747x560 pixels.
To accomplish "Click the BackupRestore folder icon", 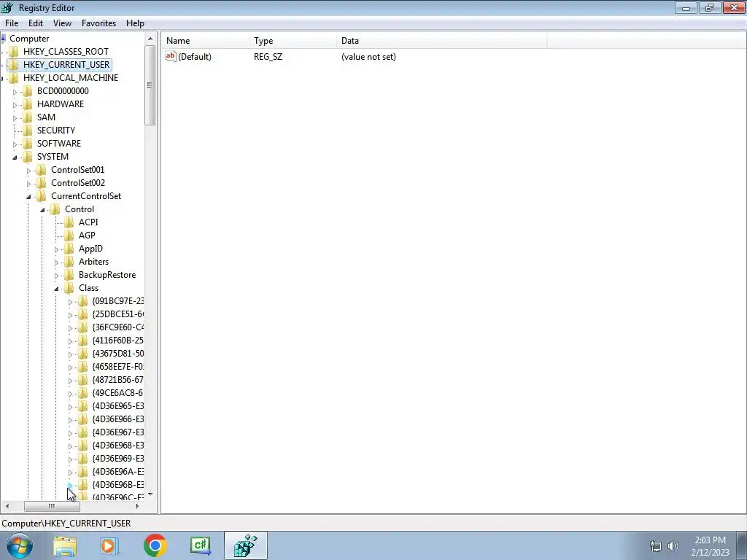I will tap(69, 275).
